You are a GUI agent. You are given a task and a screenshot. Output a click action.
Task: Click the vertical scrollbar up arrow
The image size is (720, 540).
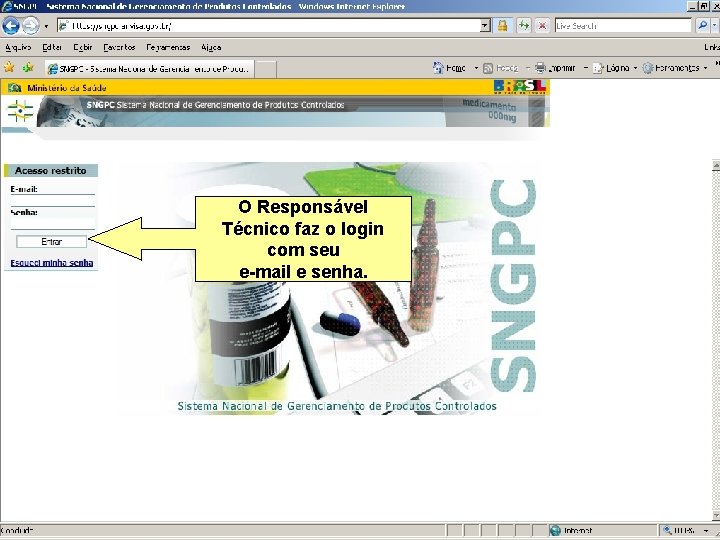(x=716, y=166)
